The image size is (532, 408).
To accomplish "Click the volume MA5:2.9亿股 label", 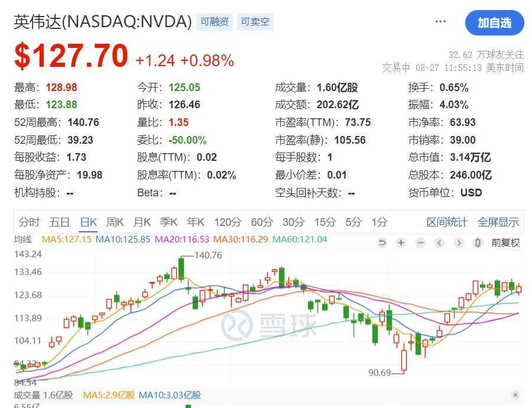I will [109, 395].
